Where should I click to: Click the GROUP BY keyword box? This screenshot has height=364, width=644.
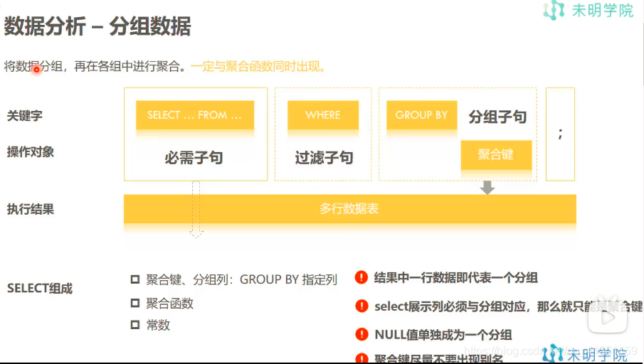coord(421,115)
